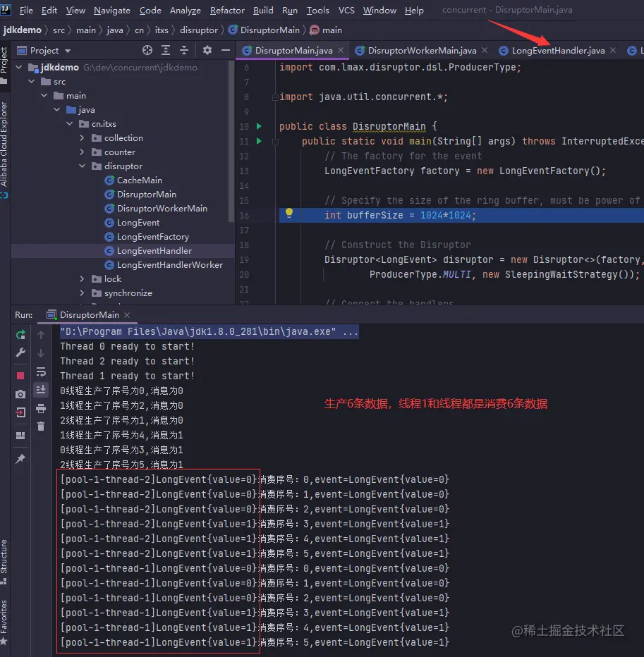Open the VCS menu
The height and width of the screenshot is (657, 644).
346,10
